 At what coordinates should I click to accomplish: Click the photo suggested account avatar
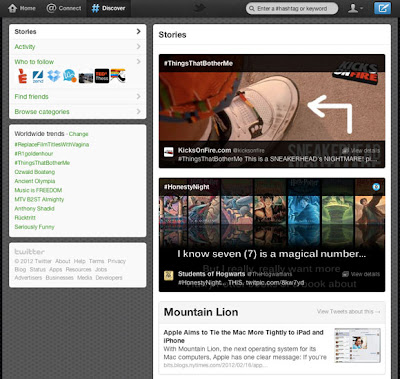coord(86,77)
